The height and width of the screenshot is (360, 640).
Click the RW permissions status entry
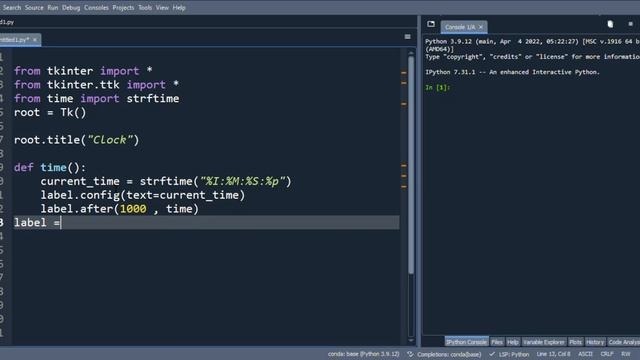click(626, 354)
